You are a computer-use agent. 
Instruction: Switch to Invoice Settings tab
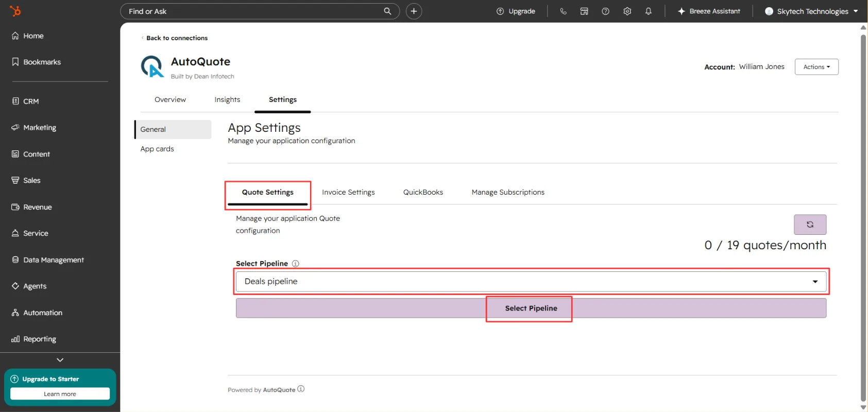tap(348, 193)
